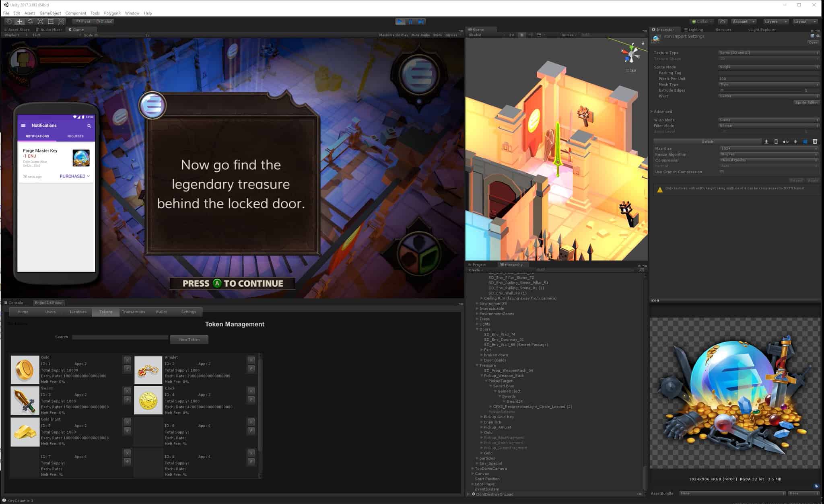This screenshot has width=824, height=504.
Task: Click X button for Gold token
Action: pos(127,360)
